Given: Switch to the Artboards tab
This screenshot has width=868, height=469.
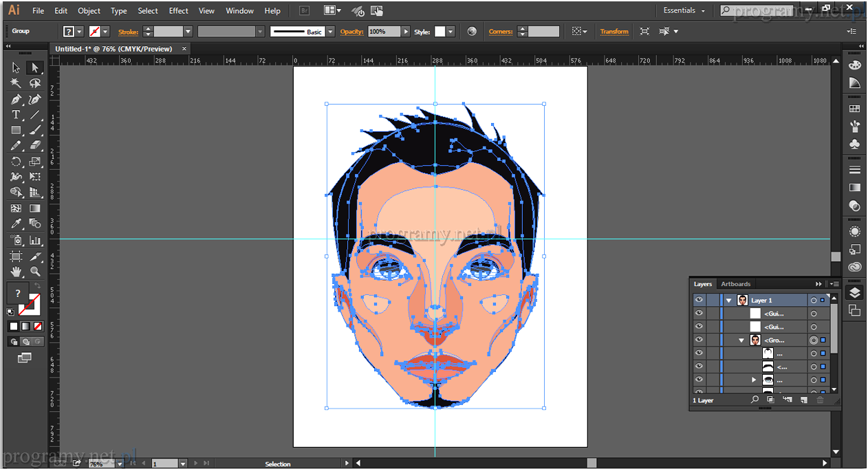Looking at the screenshot, I should click(735, 284).
